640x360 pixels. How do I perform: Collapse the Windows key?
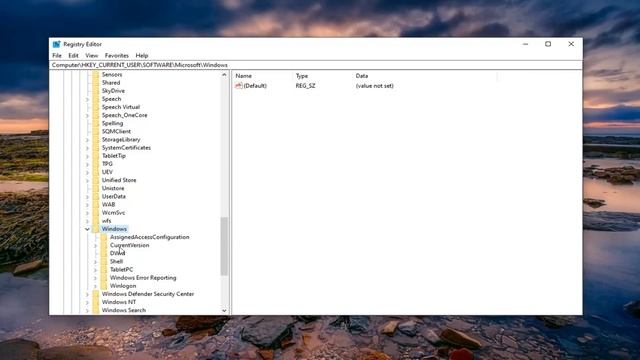click(x=87, y=229)
